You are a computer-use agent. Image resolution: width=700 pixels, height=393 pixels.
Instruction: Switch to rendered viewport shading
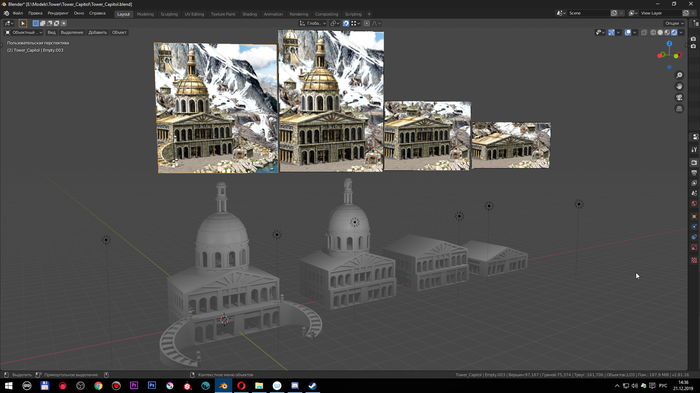coord(674,33)
